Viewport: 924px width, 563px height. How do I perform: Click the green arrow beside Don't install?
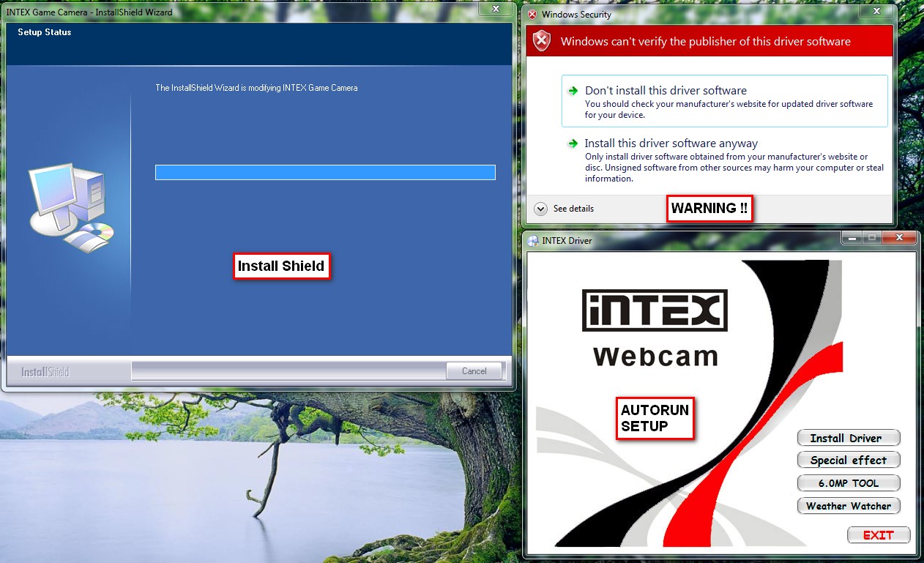pos(573,91)
